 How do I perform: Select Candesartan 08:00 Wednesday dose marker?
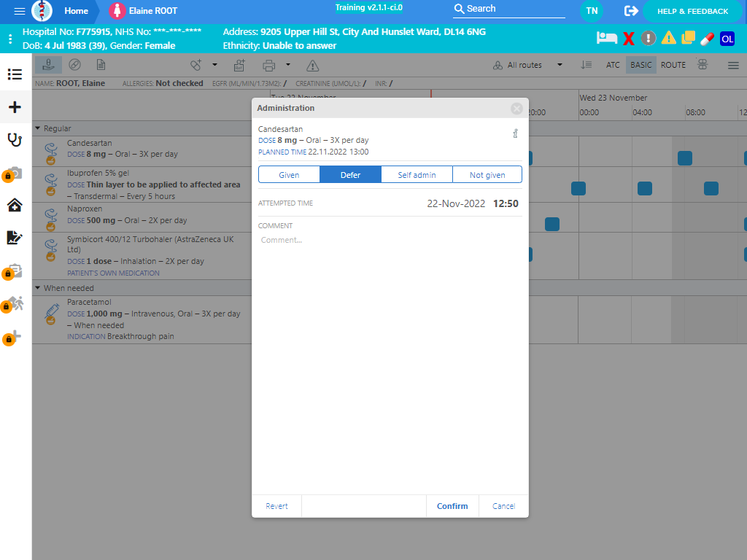pyautogui.click(x=684, y=158)
